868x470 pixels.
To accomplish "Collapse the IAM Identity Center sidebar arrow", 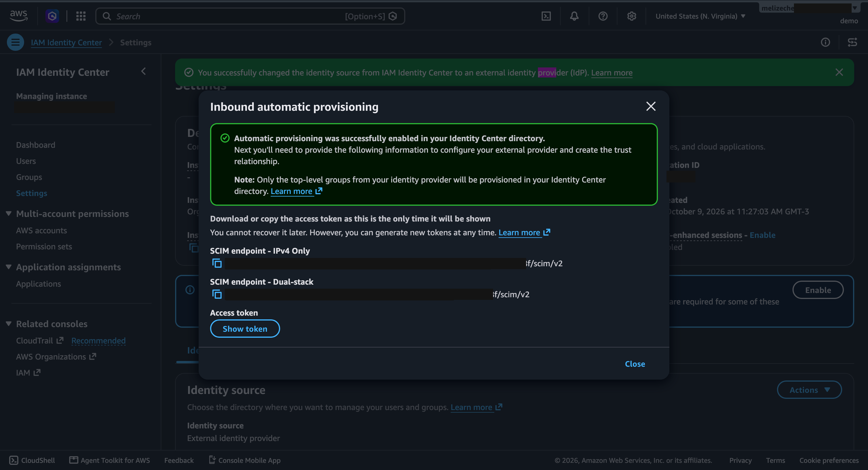I will 144,71.
